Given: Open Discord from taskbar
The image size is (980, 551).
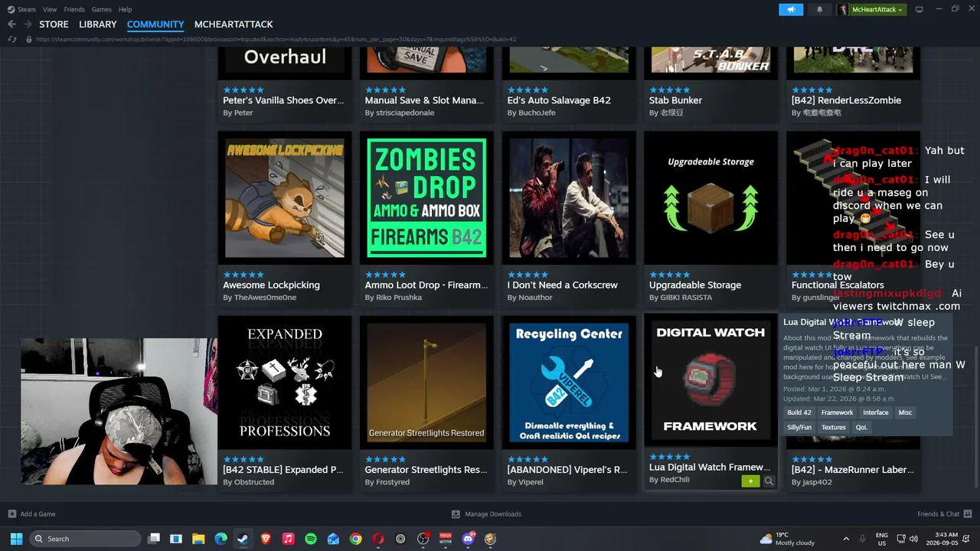Looking at the screenshot, I should point(468,539).
